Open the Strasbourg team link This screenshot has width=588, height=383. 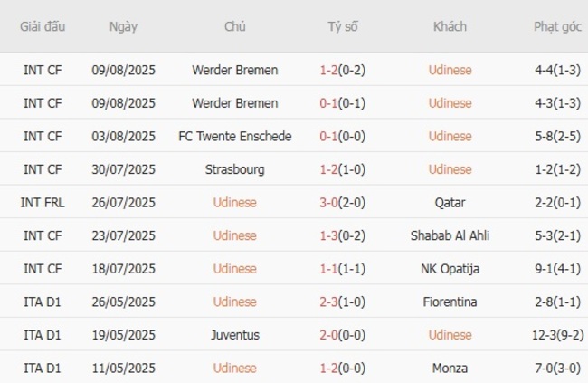pos(235,169)
